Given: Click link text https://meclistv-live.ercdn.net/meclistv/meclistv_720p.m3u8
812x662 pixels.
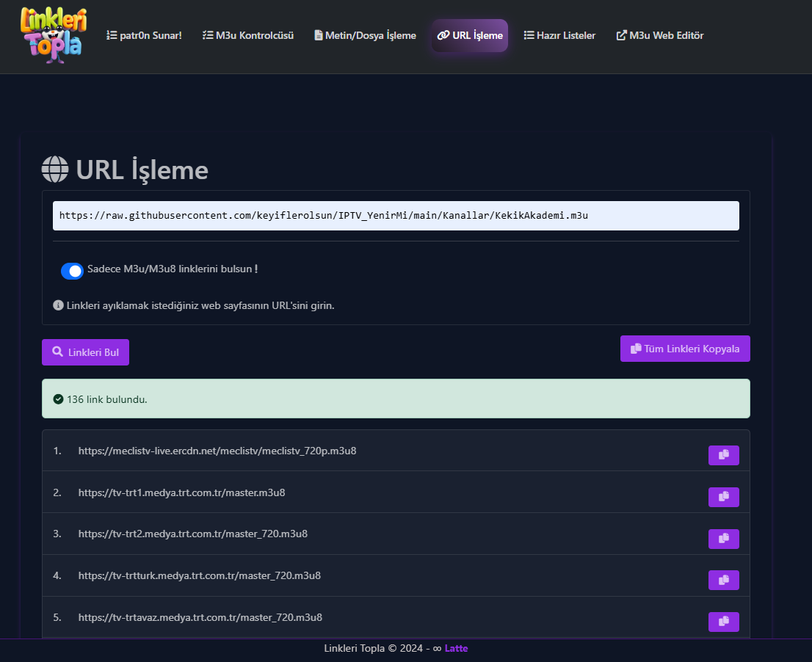Looking at the screenshot, I should tap(217, 451).
